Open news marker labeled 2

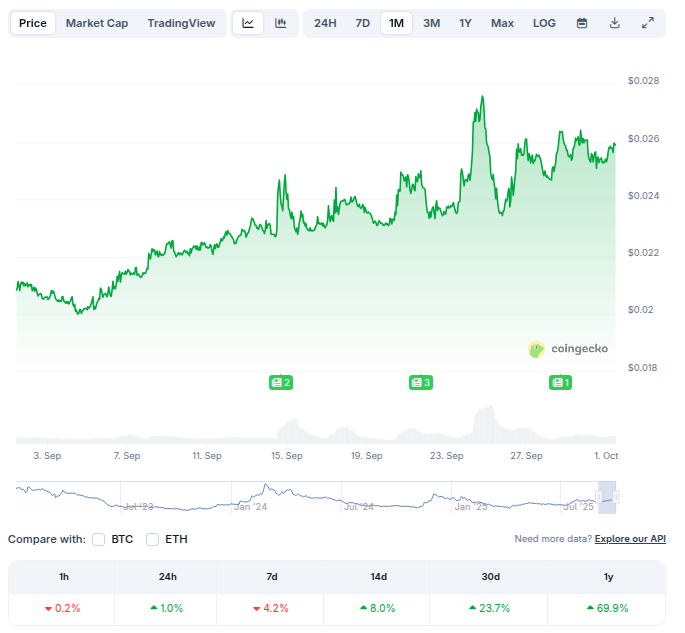click(x=281, y=382)
